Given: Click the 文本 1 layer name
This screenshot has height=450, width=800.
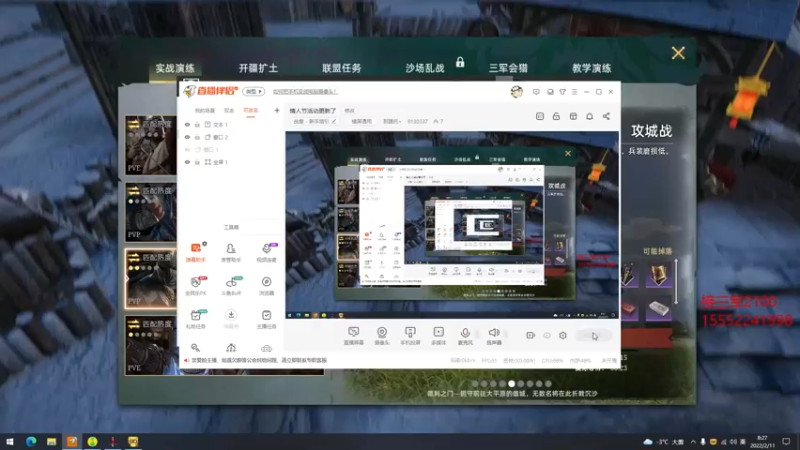Looking at the screenshot, I should (x=220, y=124).
